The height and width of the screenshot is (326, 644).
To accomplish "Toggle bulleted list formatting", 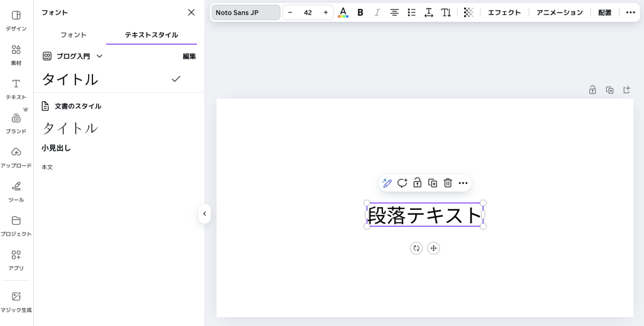I will tap(411, 13).
